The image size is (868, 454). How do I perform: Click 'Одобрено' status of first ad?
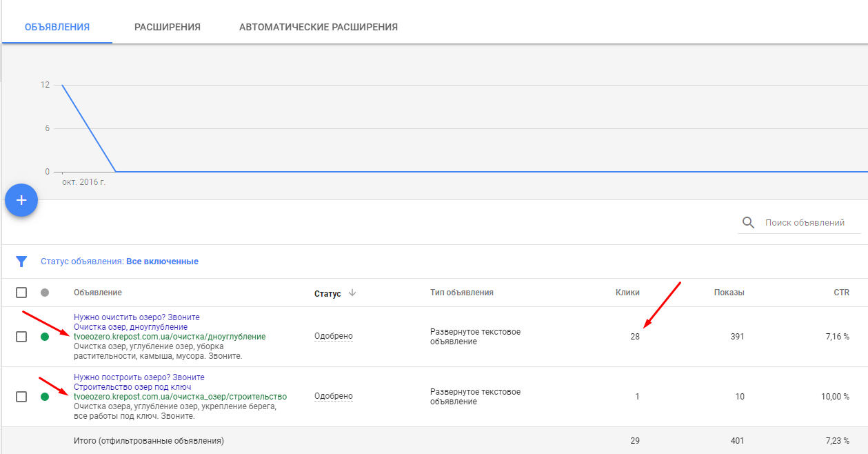click(333, 336)
